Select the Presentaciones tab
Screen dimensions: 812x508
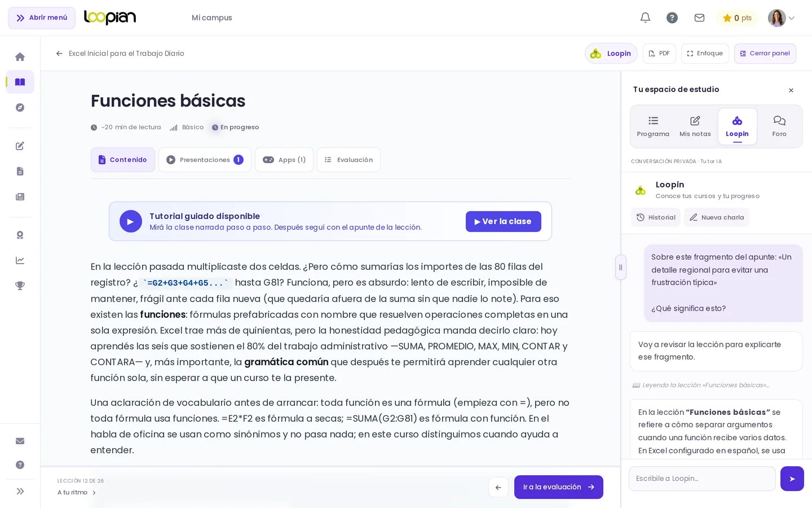pos(205,160)
